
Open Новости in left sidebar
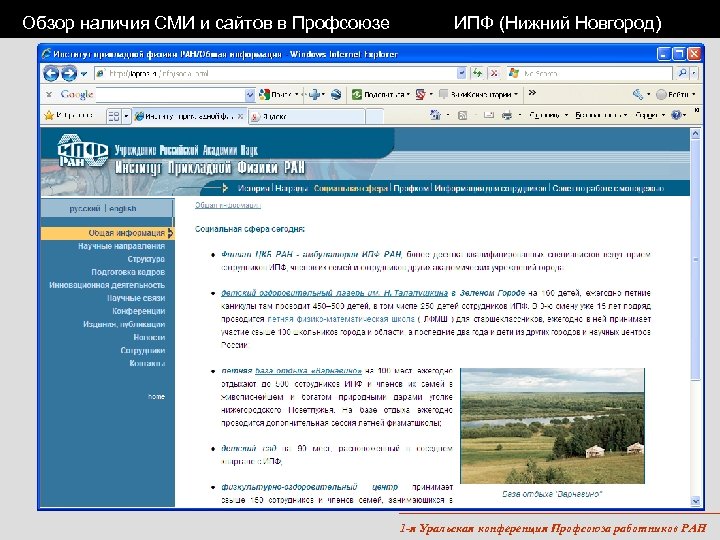point(149,337)
